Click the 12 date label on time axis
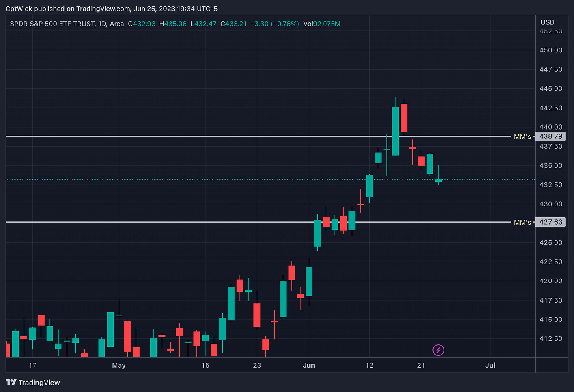This screenshot has height=392, width=574. (369, 365)
